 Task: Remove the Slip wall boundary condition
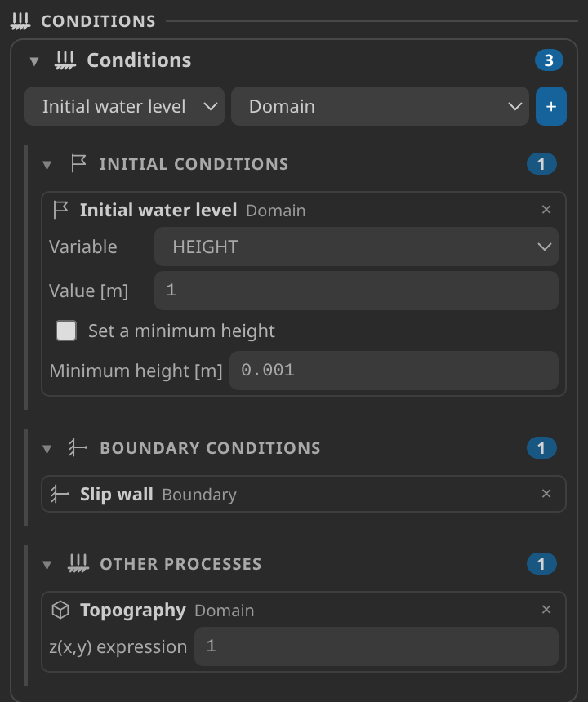[x=546, y=493]
